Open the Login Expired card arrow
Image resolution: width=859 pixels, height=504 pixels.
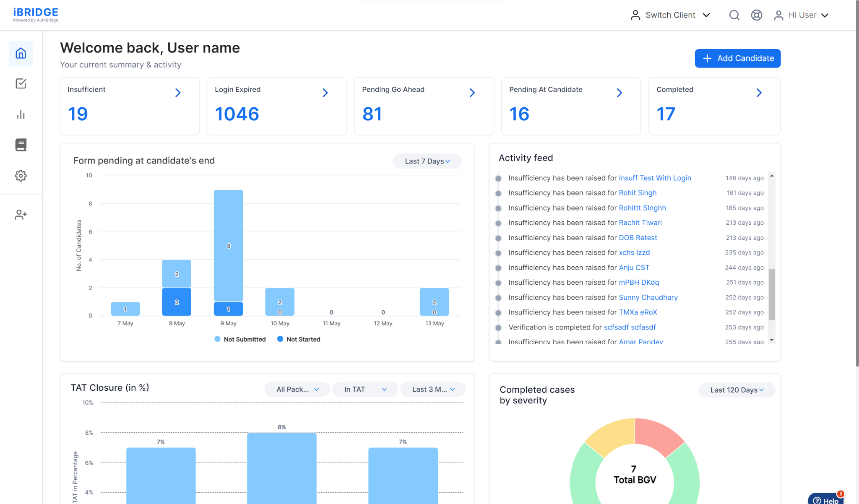point(325,93)
